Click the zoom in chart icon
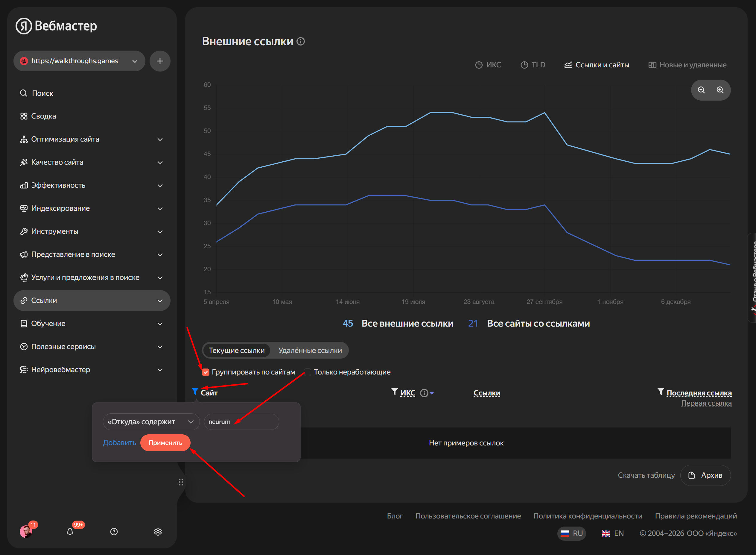Screen dimensions: 756x555 pyautogui.click(x=720, y=90)
